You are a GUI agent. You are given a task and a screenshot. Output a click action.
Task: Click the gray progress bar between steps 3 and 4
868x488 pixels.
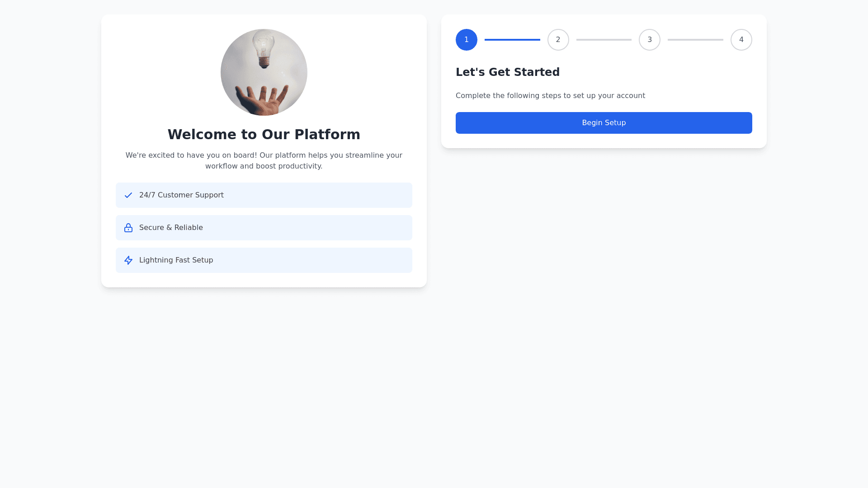695,40
